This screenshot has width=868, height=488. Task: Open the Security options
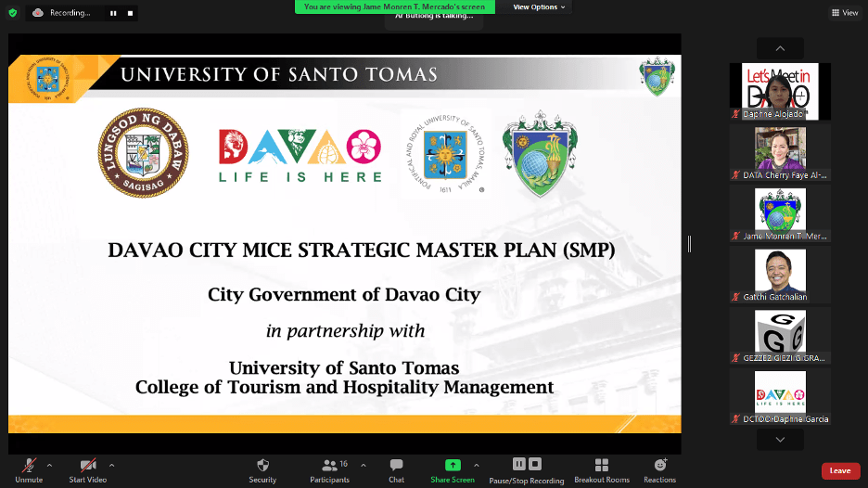coord(262,470)
